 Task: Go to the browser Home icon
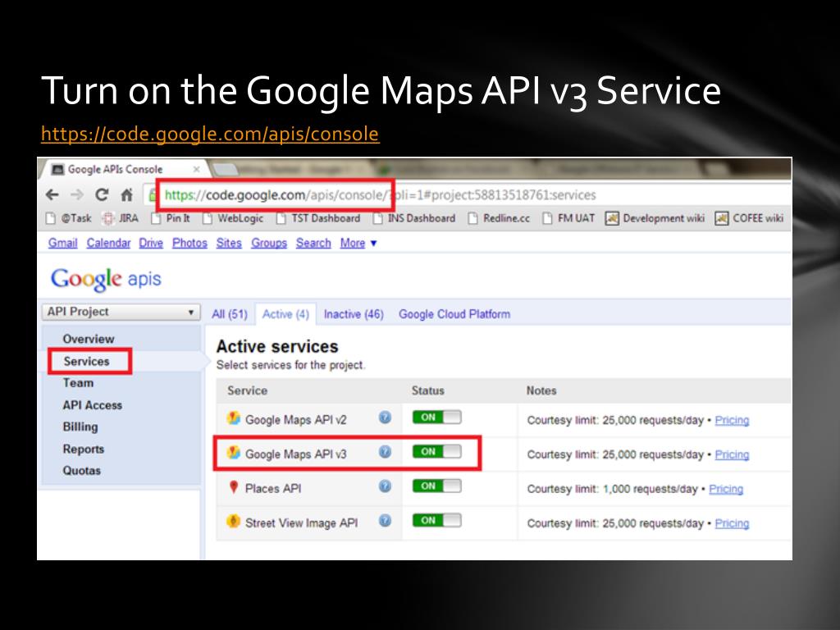tap(126, 195)
